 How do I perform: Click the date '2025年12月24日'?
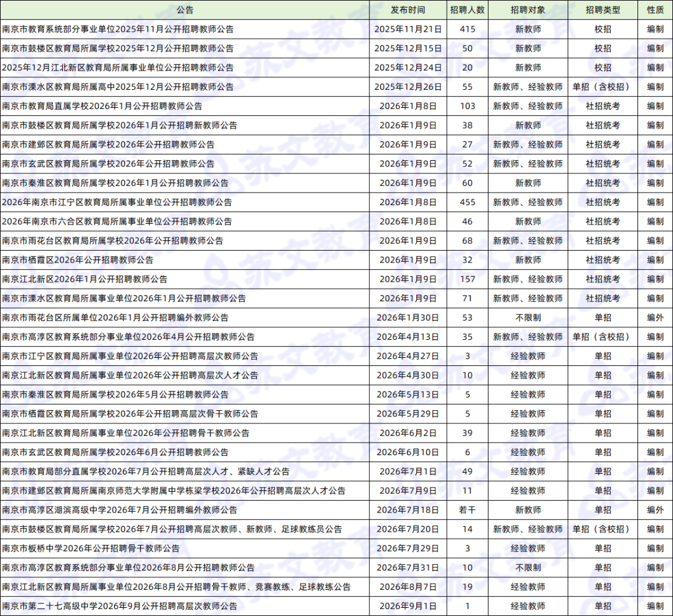[x=408, y=68]
